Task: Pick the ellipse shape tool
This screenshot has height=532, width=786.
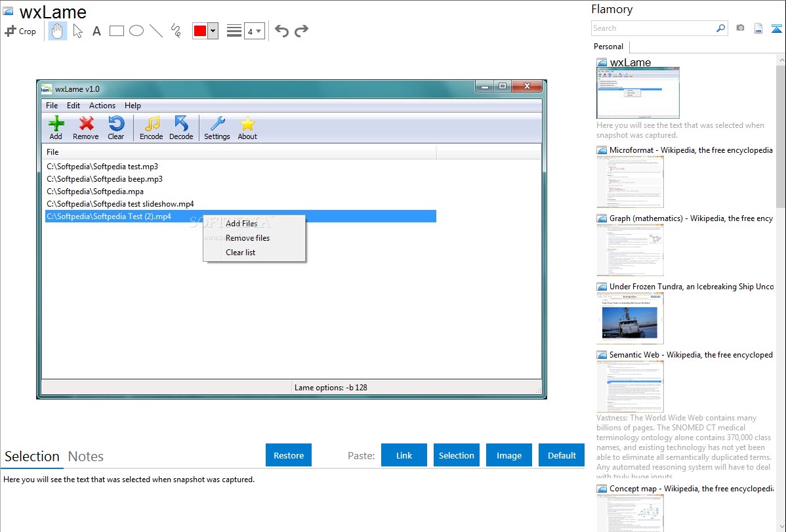Action: click(136, 31)
